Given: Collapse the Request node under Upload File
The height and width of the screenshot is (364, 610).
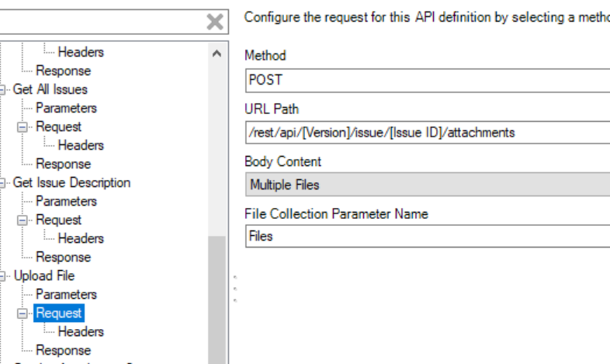Looking at the screenshot, I should coord(22,313).
